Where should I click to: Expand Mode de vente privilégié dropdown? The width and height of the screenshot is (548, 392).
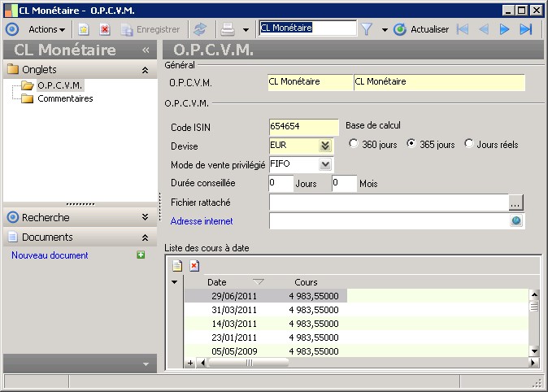(325, 164)
